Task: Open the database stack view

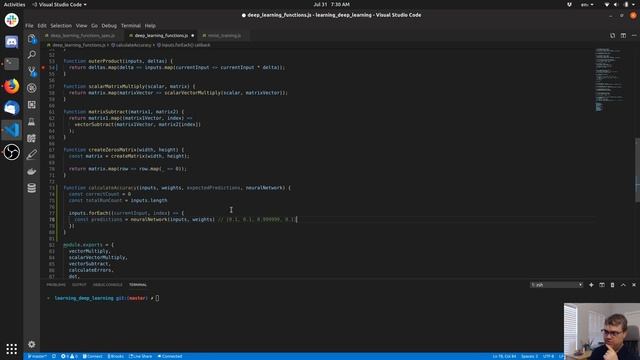Action: point(32,188)
